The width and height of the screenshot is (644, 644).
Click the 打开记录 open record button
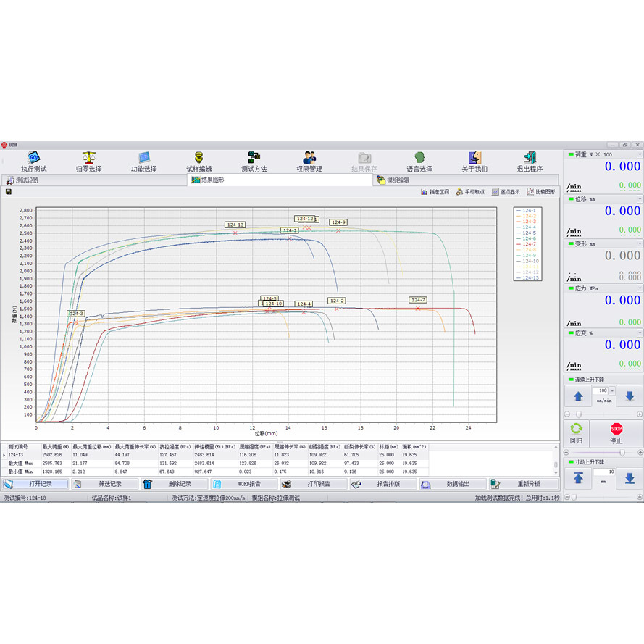(35, 484)
